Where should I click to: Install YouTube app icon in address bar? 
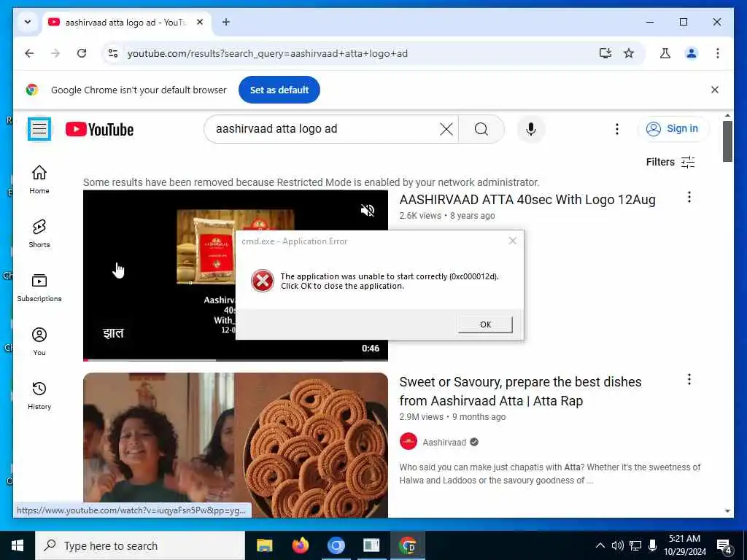(x=605, y=53)
